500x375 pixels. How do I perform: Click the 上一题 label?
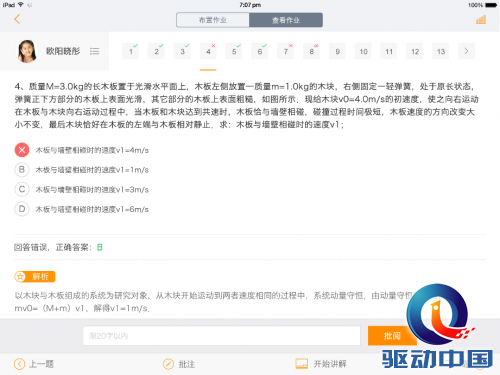[42, 364]
